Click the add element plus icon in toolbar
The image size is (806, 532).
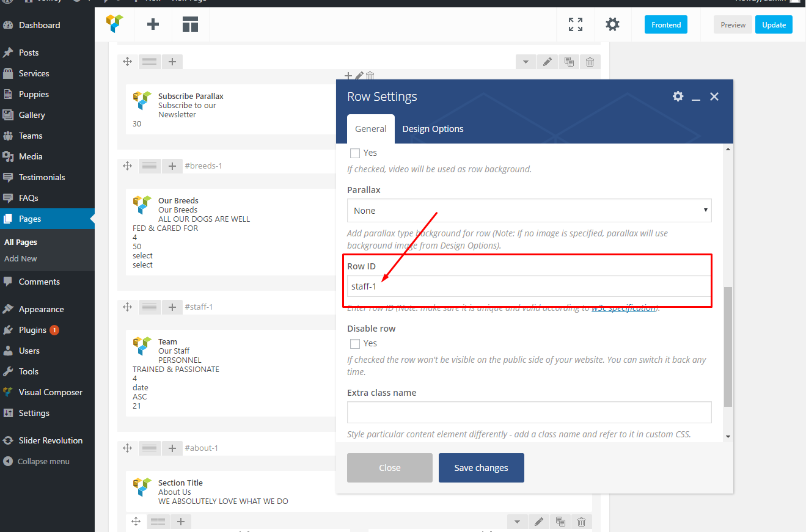153,24
